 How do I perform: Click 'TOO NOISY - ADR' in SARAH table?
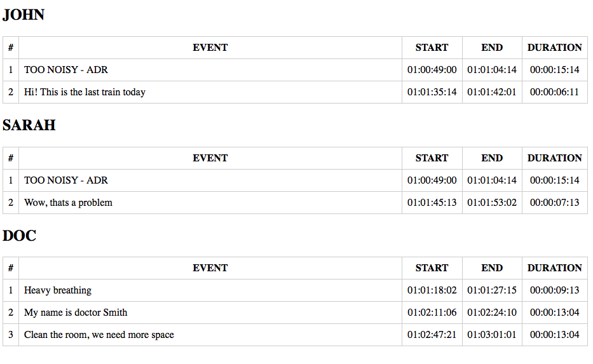tap(66, 180)
